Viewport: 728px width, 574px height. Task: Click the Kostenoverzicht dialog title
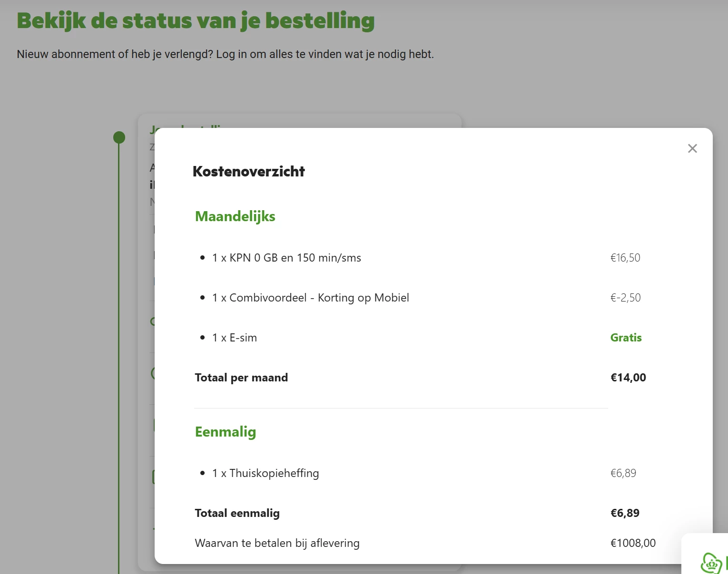click(x=248, y=171)
